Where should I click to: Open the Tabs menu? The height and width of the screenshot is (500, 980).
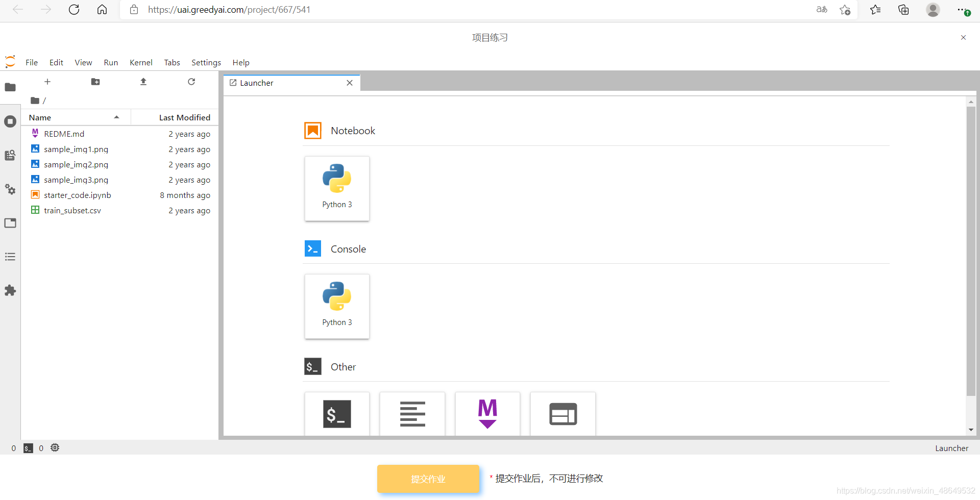pyautogui.click(x=172, y=62)
